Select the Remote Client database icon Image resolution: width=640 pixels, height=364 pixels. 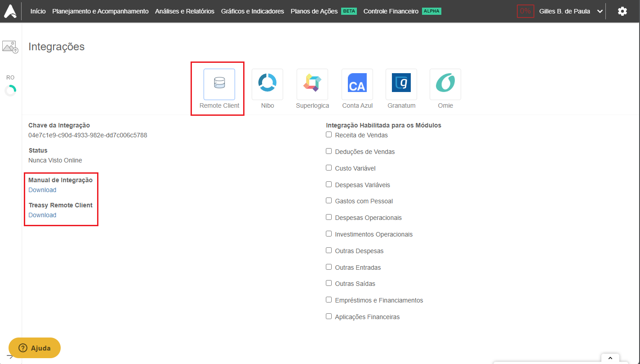tap(219, 84)
